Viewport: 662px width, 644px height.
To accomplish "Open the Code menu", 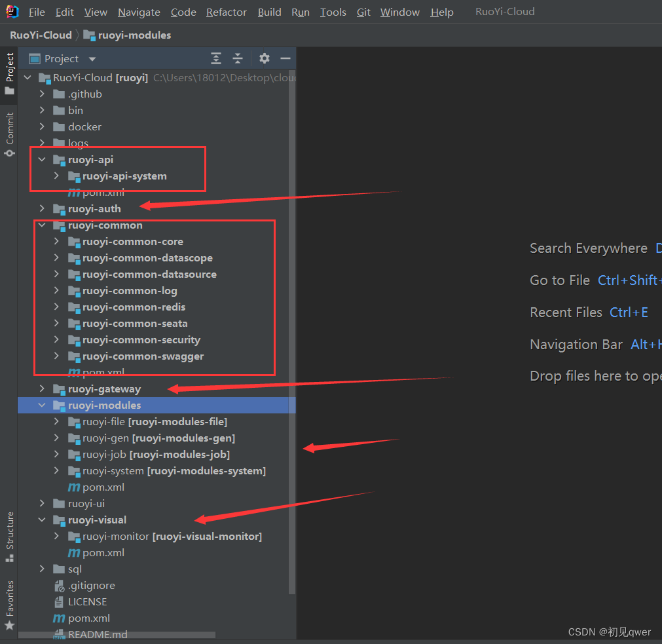I will point(183,12).
